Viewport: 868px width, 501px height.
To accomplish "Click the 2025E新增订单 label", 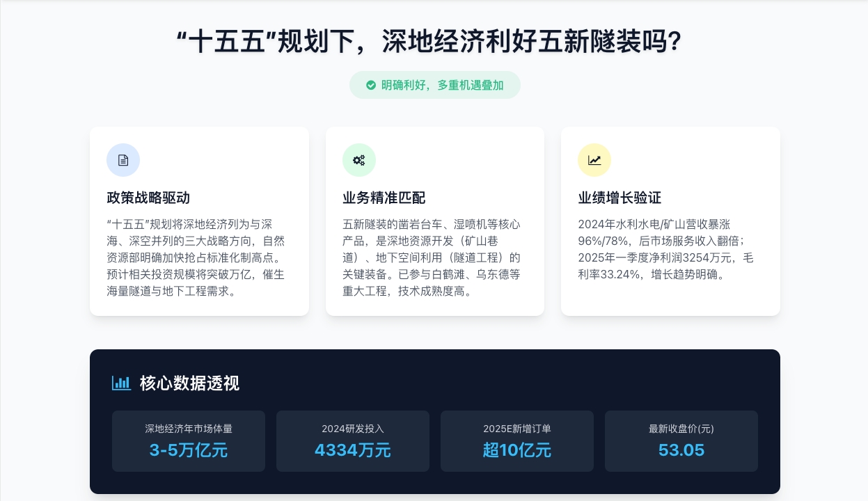I will coord(517,429).
